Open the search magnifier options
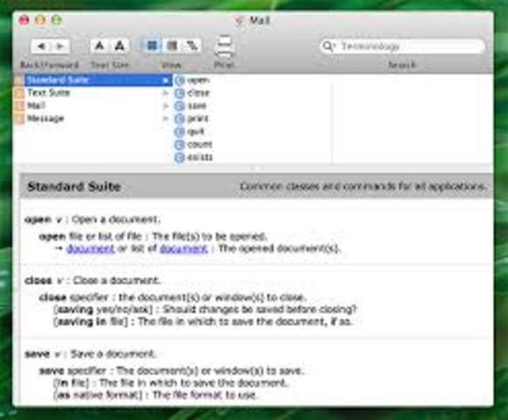 (328, 46)
